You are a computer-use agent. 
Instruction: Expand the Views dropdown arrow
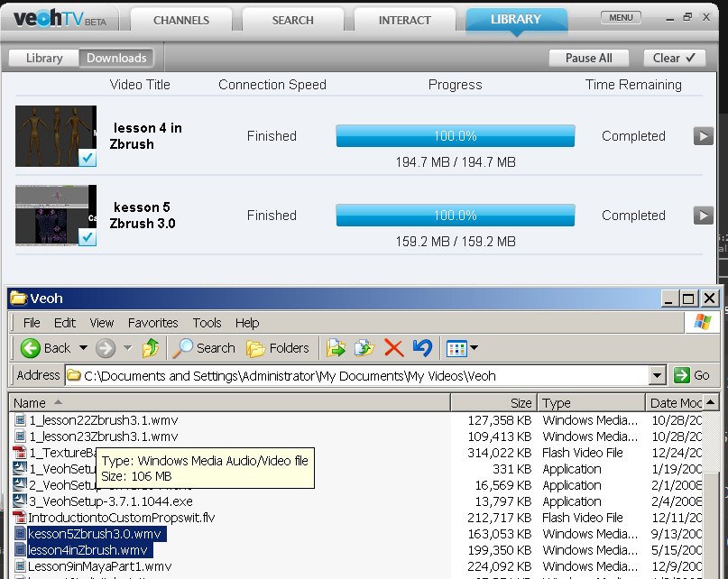(x=474, y=348)
